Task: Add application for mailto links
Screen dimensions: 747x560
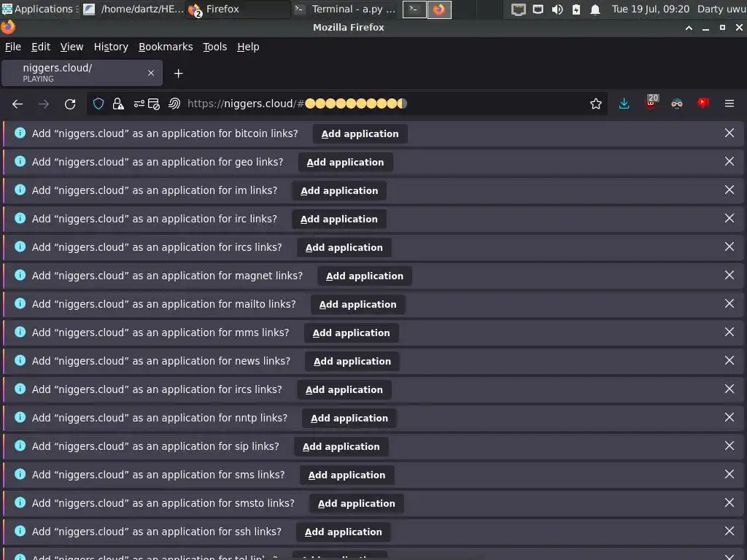Action: tap(357, 304)
